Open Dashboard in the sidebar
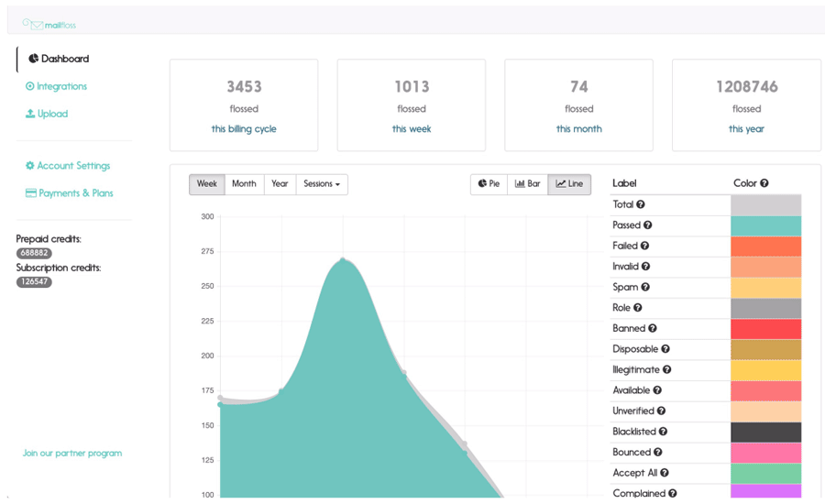 coord(59,59)
